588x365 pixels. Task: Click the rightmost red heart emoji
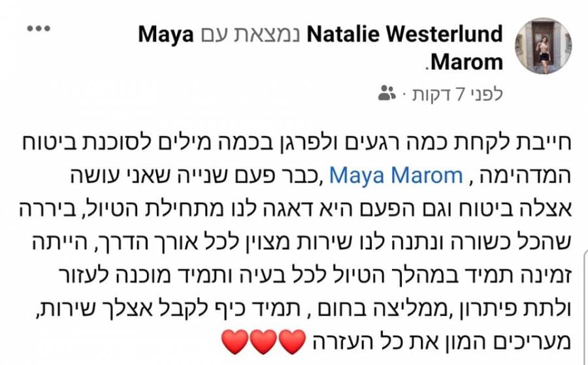pos(292,341)
